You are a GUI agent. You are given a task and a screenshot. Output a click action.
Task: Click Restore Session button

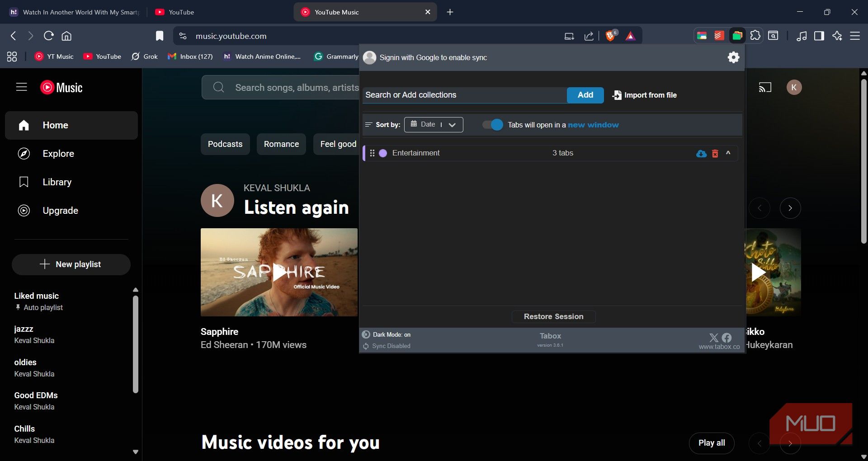(x=553, y=316)
